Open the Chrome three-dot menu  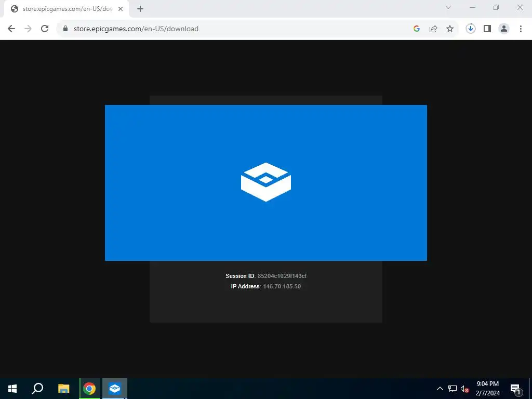tap(521, 29)
